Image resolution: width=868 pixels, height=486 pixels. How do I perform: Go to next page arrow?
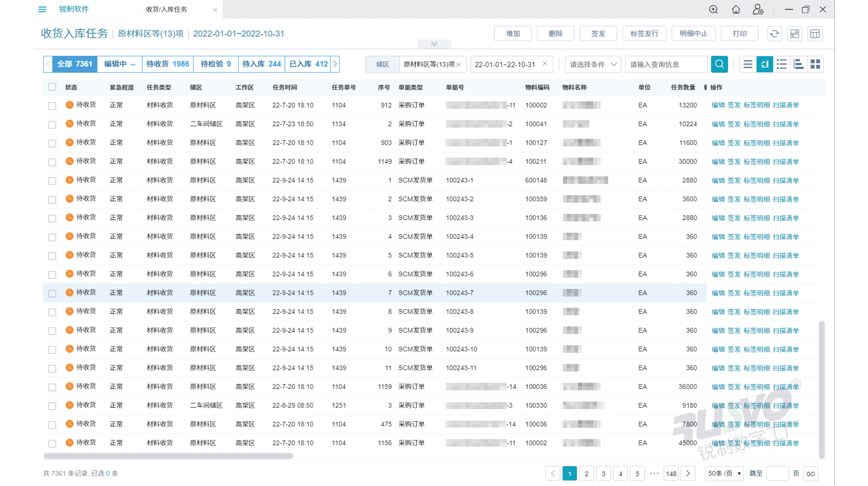coord(688,473)
